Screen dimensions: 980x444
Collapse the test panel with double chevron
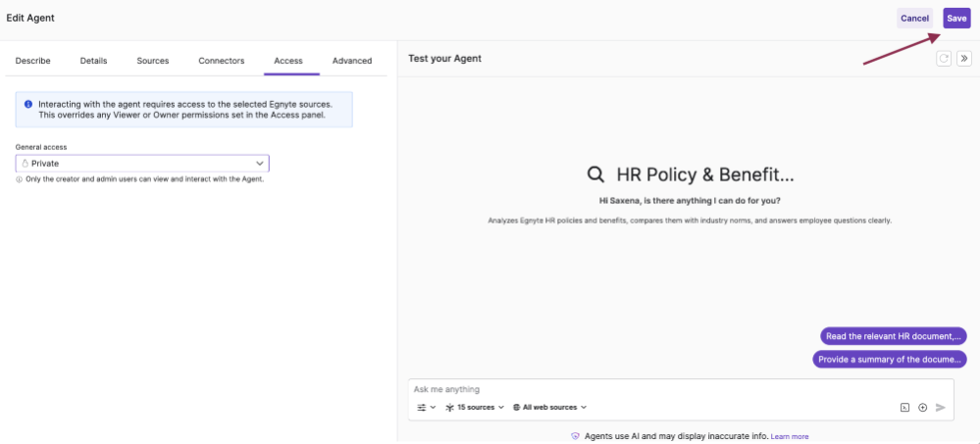click(x=963, y=59)
